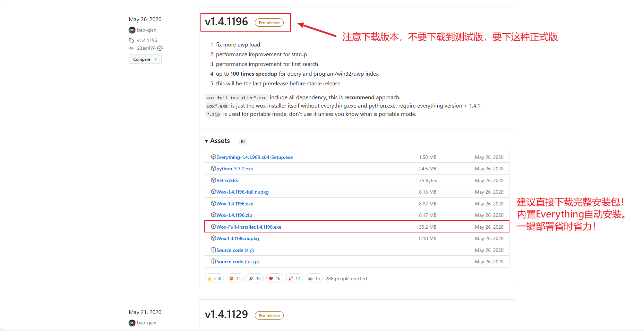Click the "8.87 MB" file size
Image resolution: width=644 pixels, height=331 pixels.
[x=428, y=204]
